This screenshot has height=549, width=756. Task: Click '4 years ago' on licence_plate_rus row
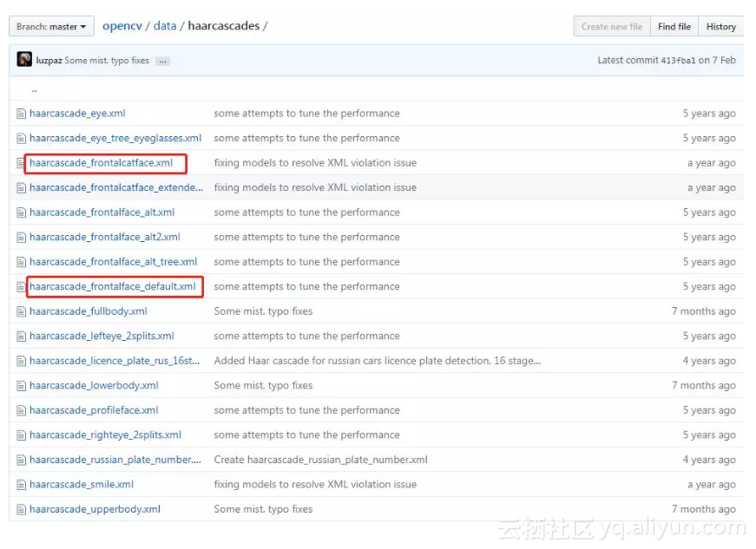tap(709, 361)
